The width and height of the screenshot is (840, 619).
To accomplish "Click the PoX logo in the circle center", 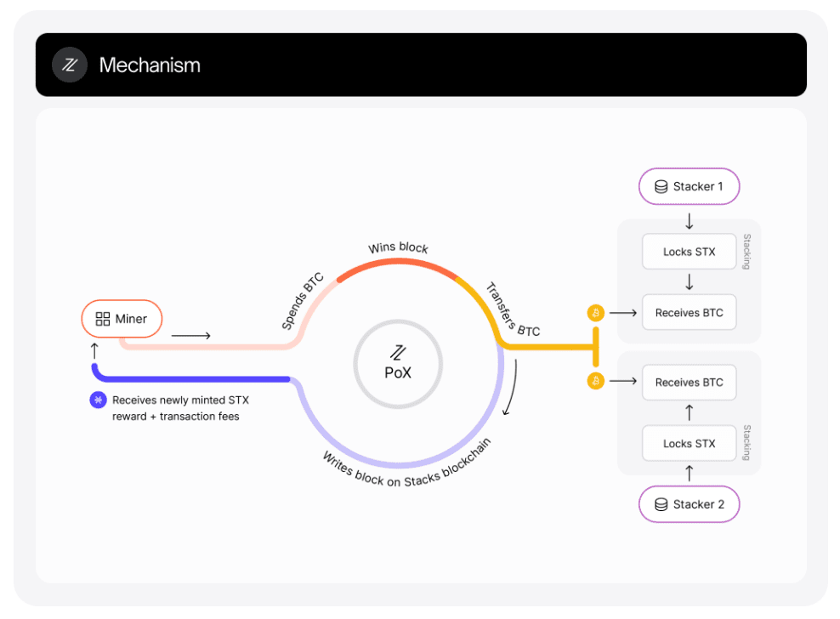I will click(397, 351).
